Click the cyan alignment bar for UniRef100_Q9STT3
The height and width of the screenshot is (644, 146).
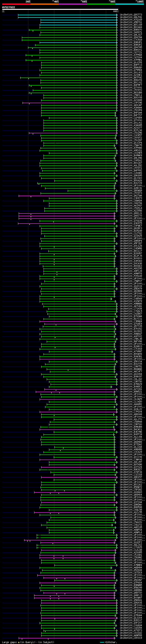[68, 15]
